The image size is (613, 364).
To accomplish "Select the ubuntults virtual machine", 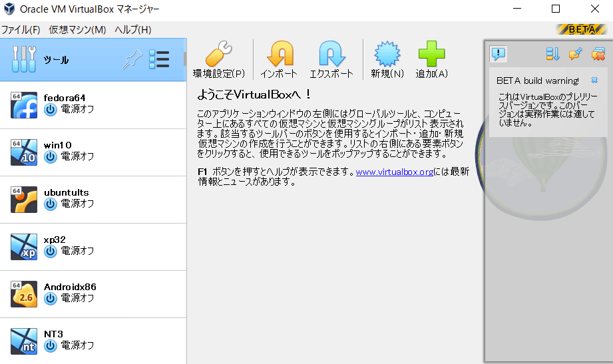I will [93, 200].
